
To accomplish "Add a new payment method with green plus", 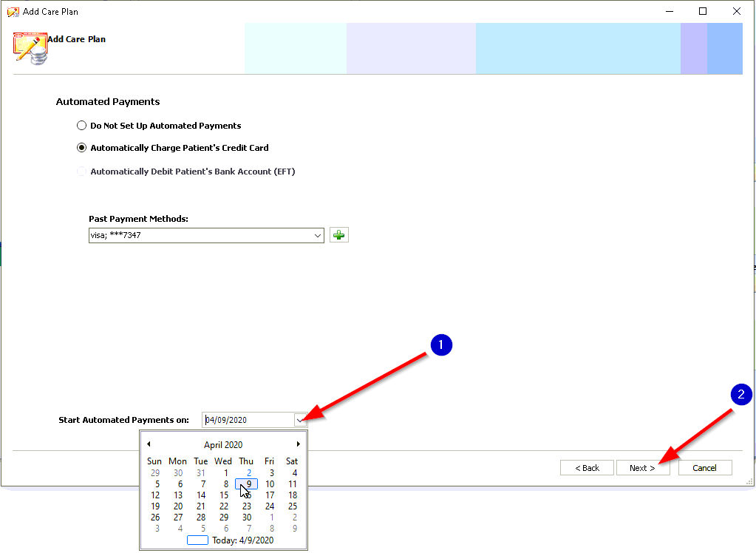I will click(339, 235).
